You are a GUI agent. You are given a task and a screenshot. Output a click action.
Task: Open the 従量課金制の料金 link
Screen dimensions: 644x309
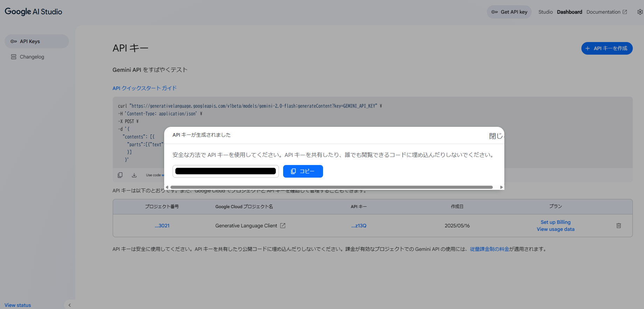click(x=489, y=249)
